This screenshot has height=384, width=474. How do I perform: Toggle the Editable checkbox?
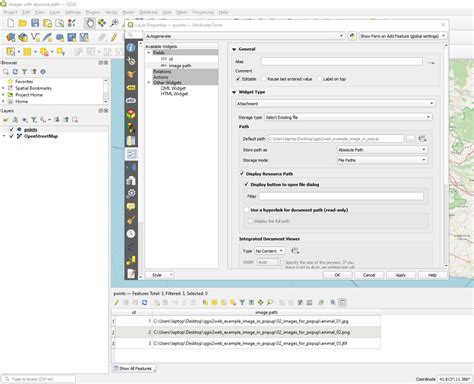238,79
